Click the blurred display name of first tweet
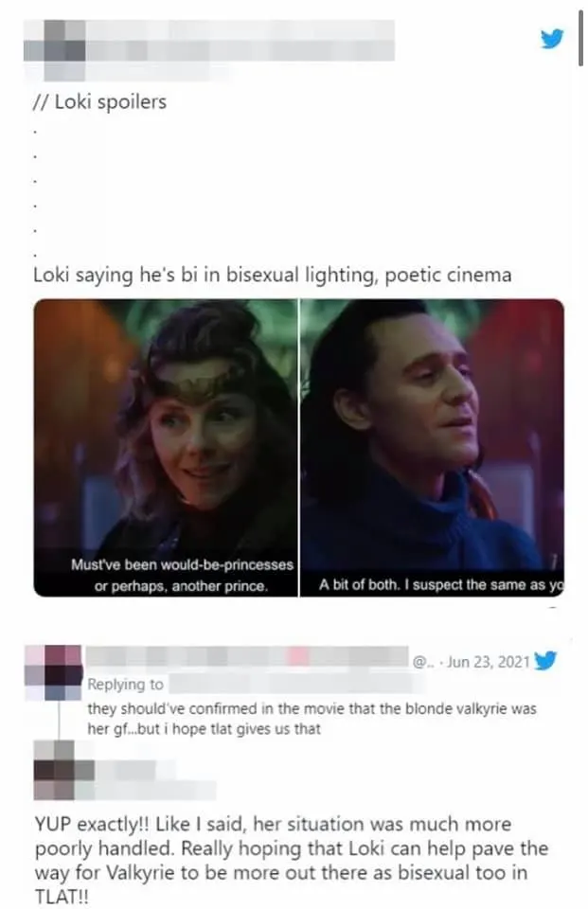Viewport: 588px width, 909px height. point(241,41)
